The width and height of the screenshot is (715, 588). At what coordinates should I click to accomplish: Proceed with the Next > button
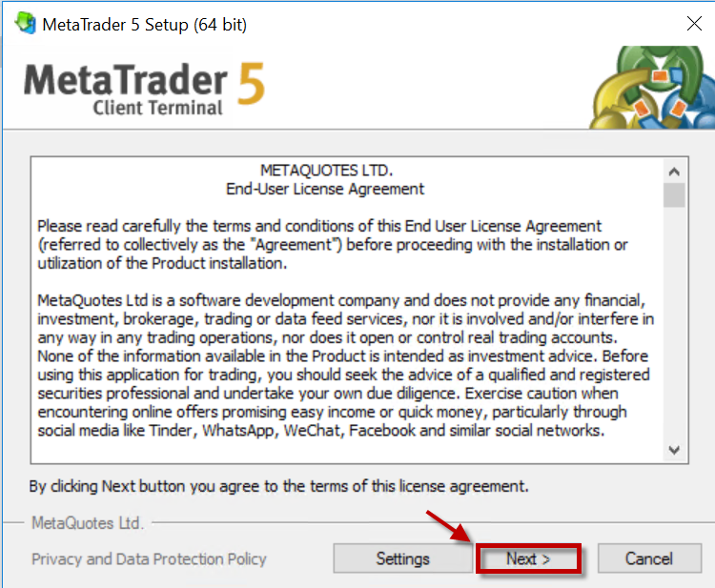tap(528, 558)
